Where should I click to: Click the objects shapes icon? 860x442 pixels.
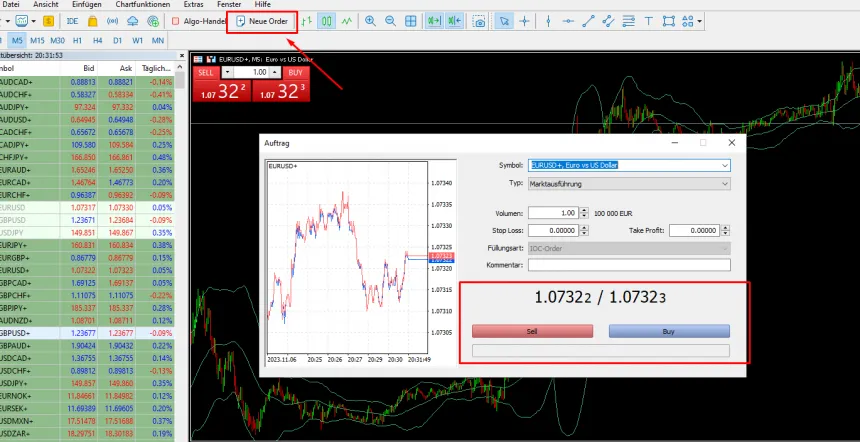coord(687,21)
